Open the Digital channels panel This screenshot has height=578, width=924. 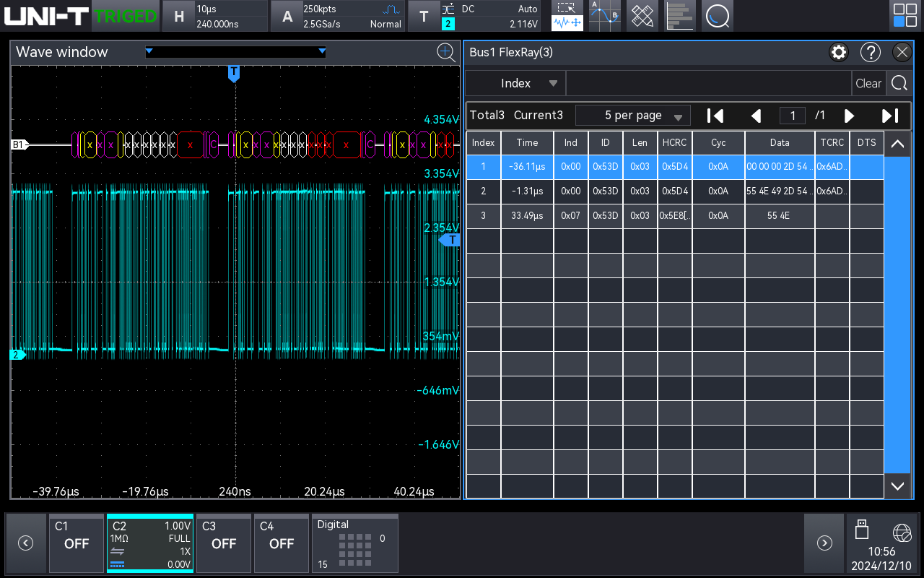coord(354,543)
